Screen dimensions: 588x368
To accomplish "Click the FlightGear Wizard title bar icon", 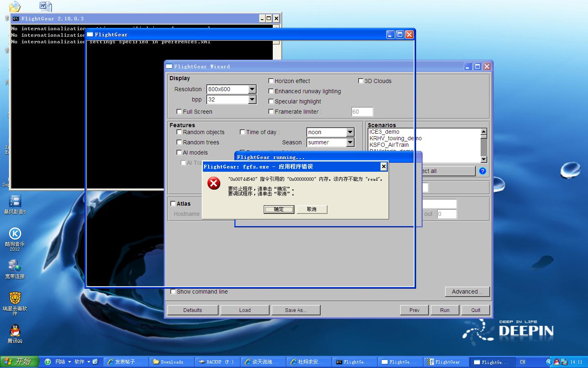I will pyautogui.click(x=169, y=66).
